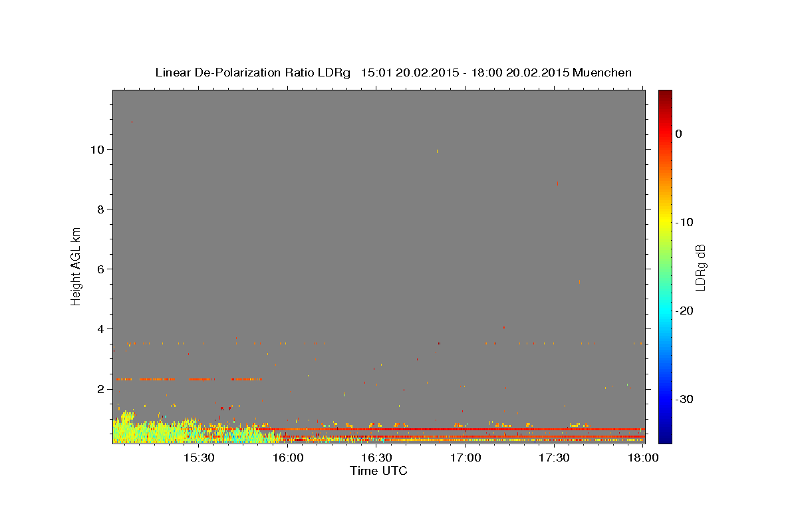Click the colorbar value 0 label
Viewport: 798px width, 532px height.
678,134
